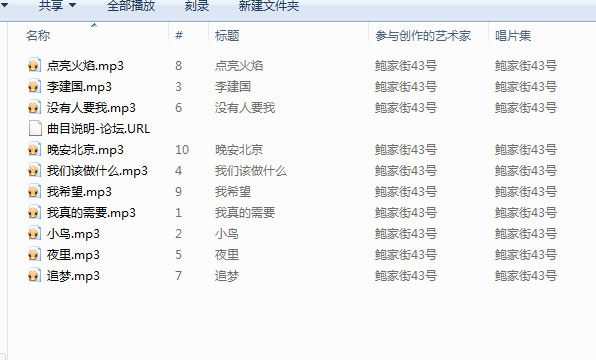Image resolution: width=596 pixels, height=360 pixels.
Task: Open the 共享 dropdown menu
Action: [57, 5]
